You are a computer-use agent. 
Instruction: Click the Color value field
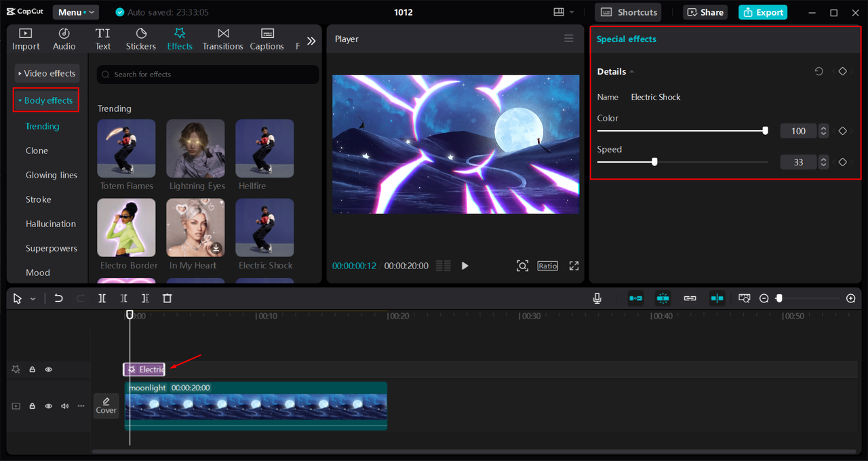pyautogui.click(x=798, y=131)
